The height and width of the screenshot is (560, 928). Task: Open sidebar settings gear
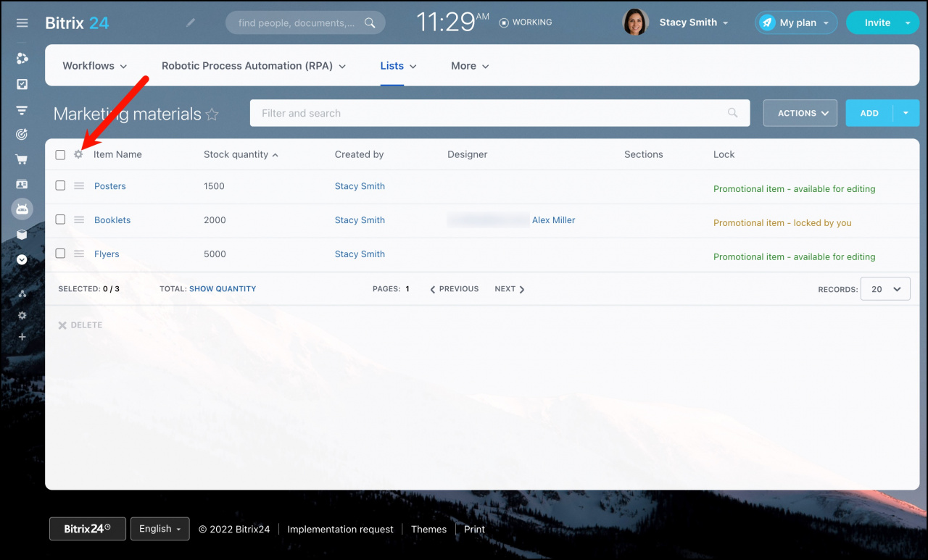coord(22,316)
